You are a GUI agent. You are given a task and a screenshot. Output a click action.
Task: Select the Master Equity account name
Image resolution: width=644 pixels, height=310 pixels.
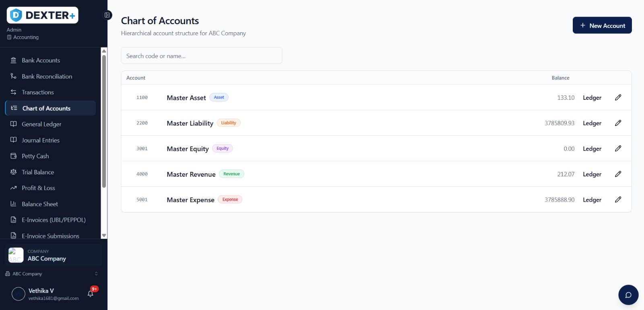click(x=188, y=149)
